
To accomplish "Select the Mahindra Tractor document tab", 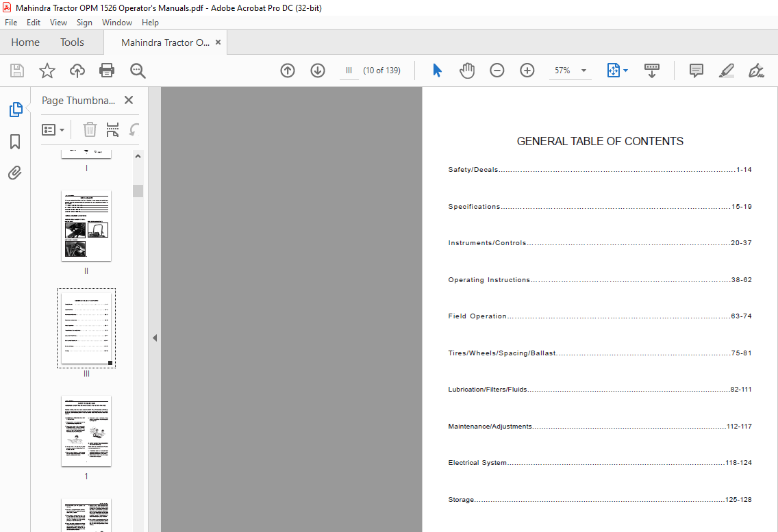I will 165,42.
